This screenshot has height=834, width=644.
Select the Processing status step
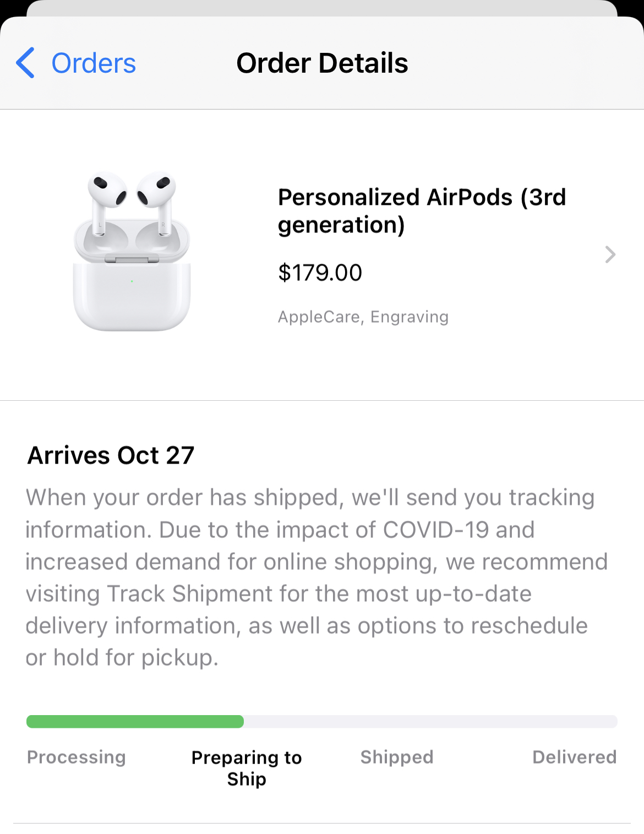(77, 757)
